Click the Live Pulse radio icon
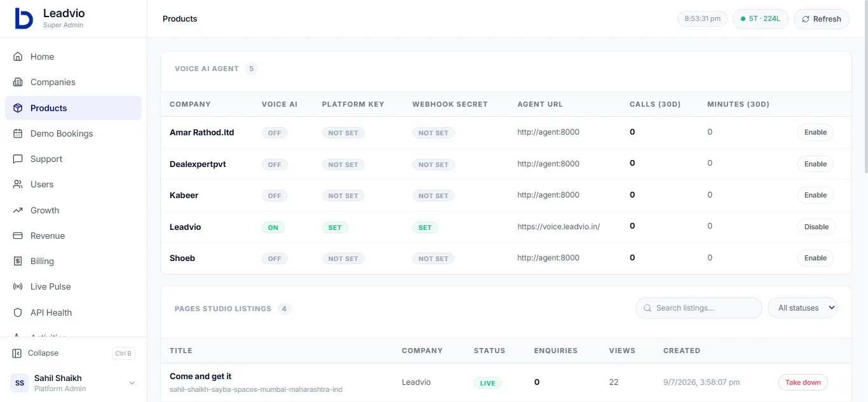The height and width of the screenshot is (402, 868). [x=18, y=286]
